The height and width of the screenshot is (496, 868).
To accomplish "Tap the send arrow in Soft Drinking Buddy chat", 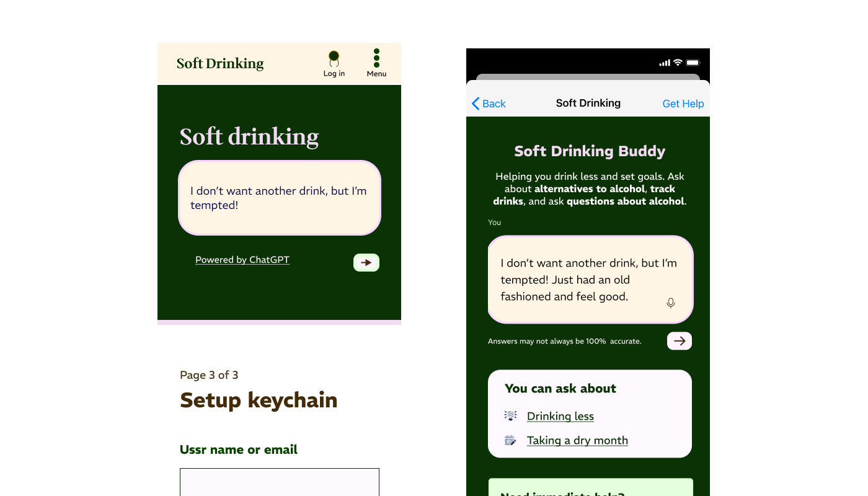I will click(x=679, y=340).
